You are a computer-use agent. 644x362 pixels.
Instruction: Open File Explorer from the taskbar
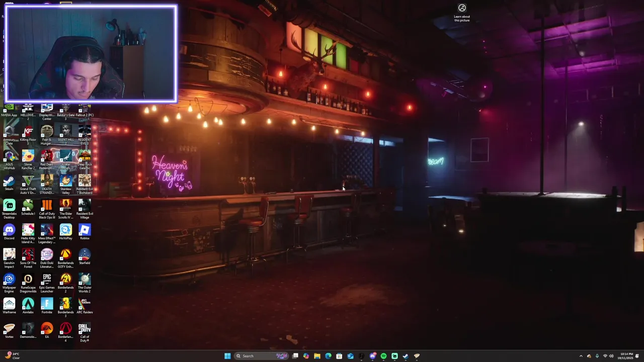(x=317, y=356)
